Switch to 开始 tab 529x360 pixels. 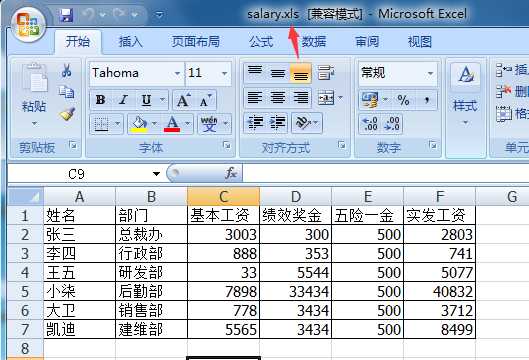78,41
